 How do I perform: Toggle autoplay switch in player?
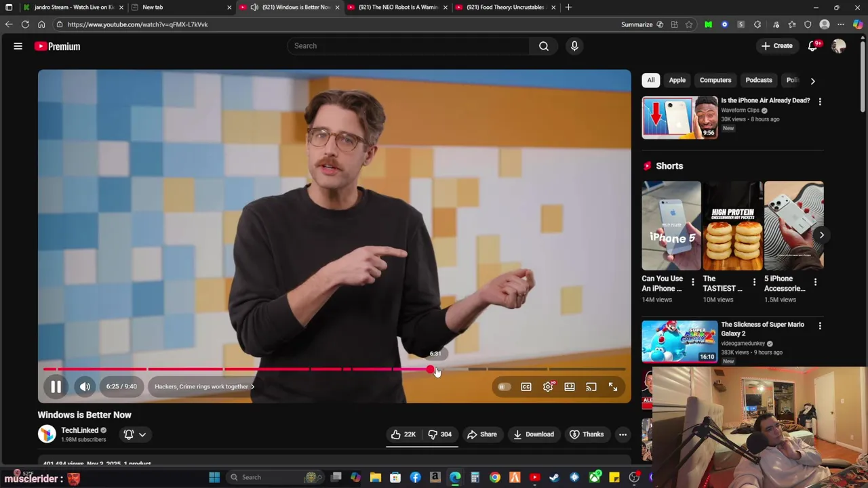coord(504,387)
